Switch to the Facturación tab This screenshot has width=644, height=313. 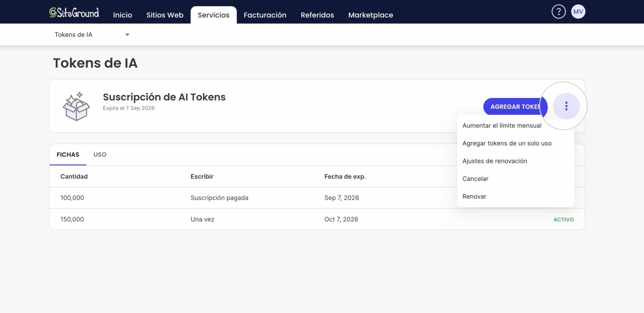click(x=265, y=15)
